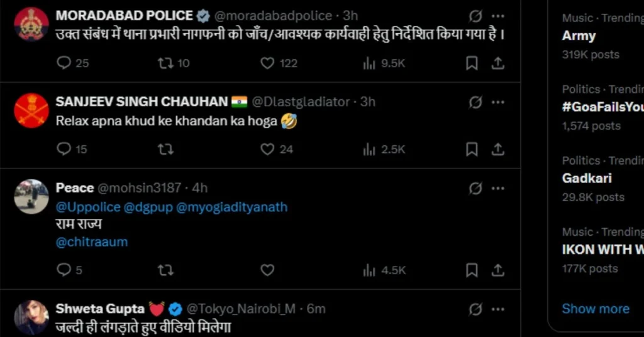This screenshot has height=337, width=644.
Task: Reply to Sanjeev Singh Chauhan's tweet
Action: pyautogui.click(x=64, y=149)
